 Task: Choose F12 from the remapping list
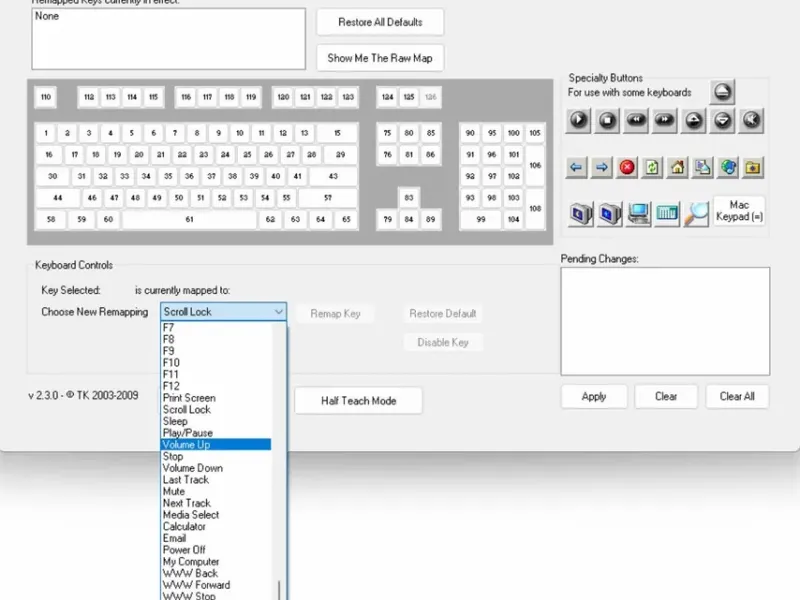coord(216,386)
